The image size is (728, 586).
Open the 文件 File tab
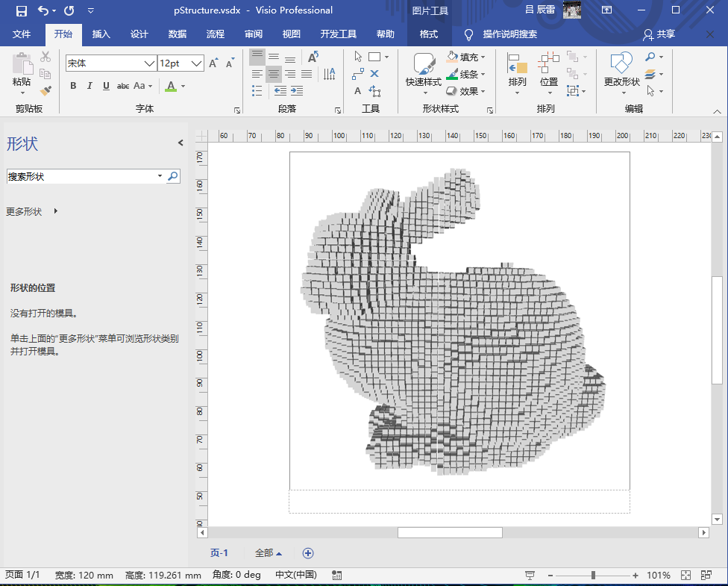click(x=22, y=34)
